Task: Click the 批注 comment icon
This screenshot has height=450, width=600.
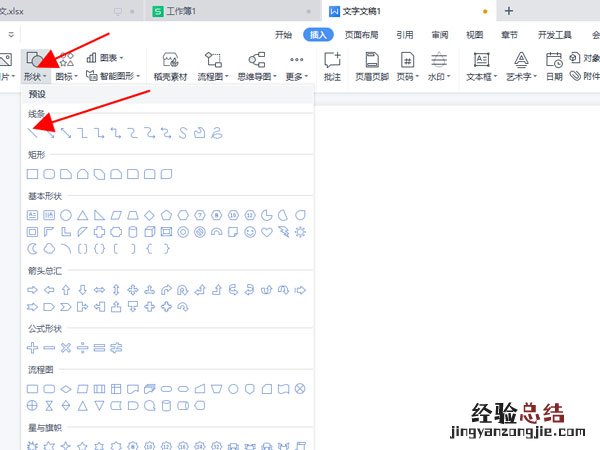Action: pyautogui.click(x=332, y=67)
